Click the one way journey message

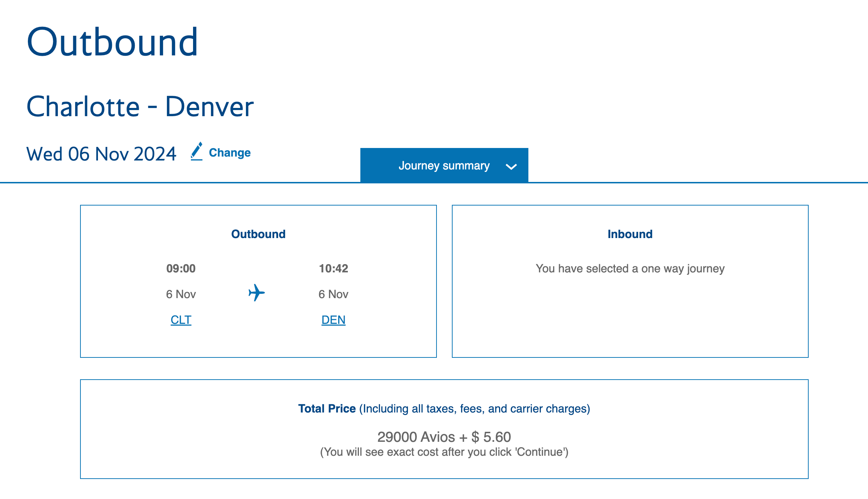(x=630, y=268)
